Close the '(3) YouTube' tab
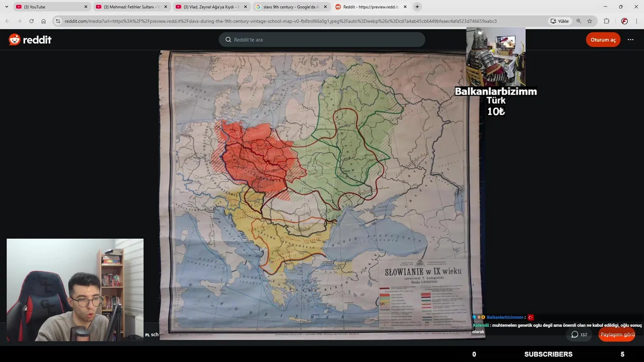This screenshot has width=644, height=362. 86,7
